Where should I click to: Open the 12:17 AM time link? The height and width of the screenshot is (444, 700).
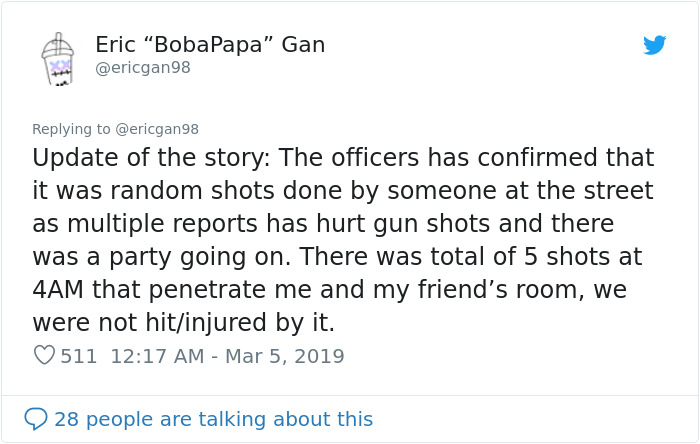pyautogui.click(x=154, y=356)
